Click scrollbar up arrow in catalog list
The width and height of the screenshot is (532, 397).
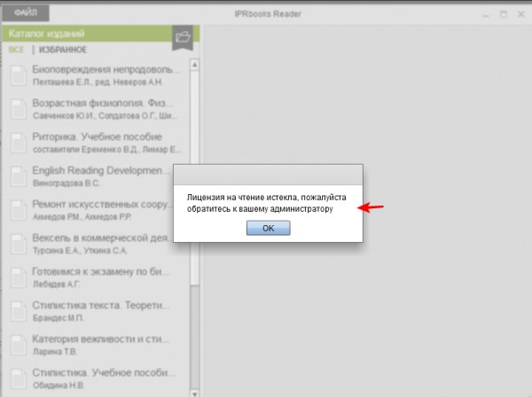[x=195, y=65]
